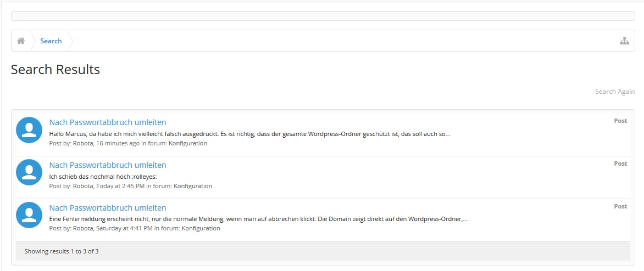Viewport: 644px width, 271px height.
Task: Click the Search Again link
Action: (614, 92)
